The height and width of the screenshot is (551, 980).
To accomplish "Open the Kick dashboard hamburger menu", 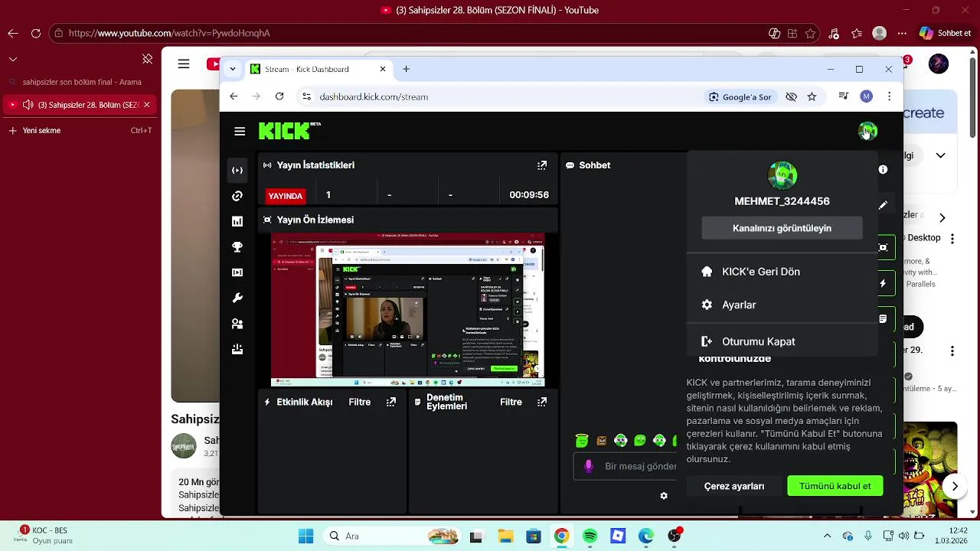I will pyautogui.click(x=240, y=132).
